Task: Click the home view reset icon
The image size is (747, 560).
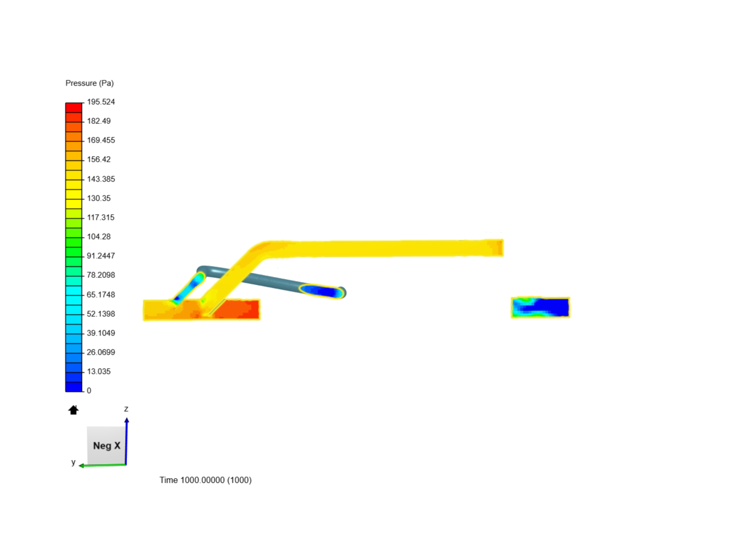Action: click(x=73, y=410)
